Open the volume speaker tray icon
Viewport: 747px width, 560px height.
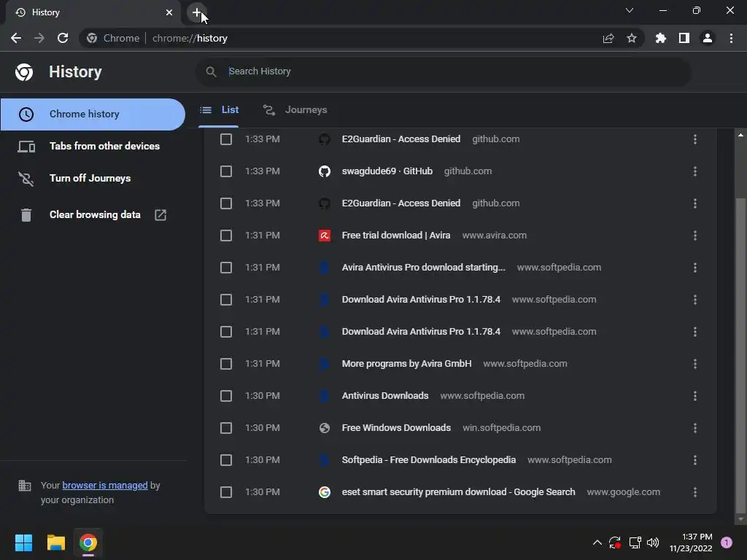pos(653,542)
